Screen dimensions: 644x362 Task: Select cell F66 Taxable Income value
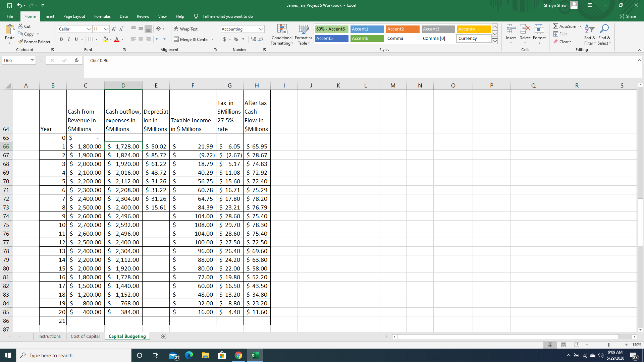point(193,146)
